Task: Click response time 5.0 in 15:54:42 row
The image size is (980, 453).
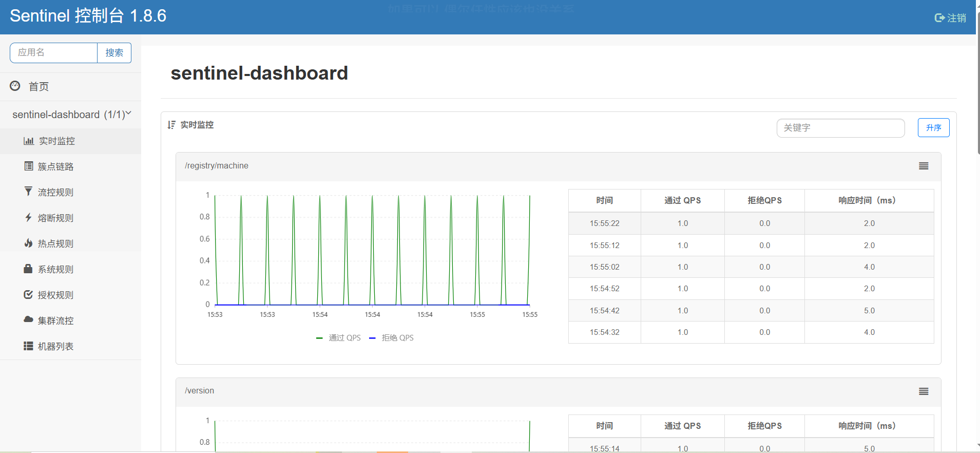Action: (x=869, y=311)
